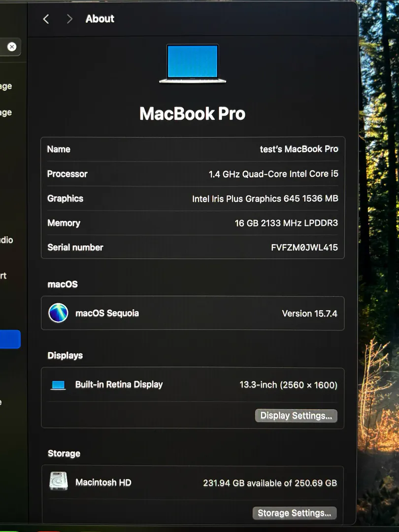The image size is (399, 532).
Task: Click the "macOS Sequoia" label
Action: coord(107,313)
